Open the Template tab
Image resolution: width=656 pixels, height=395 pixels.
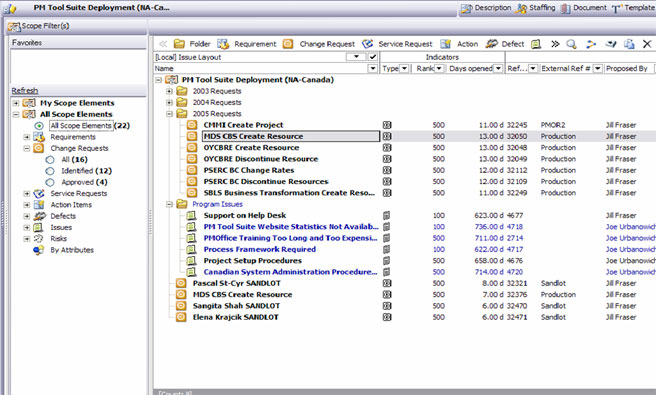633,8
